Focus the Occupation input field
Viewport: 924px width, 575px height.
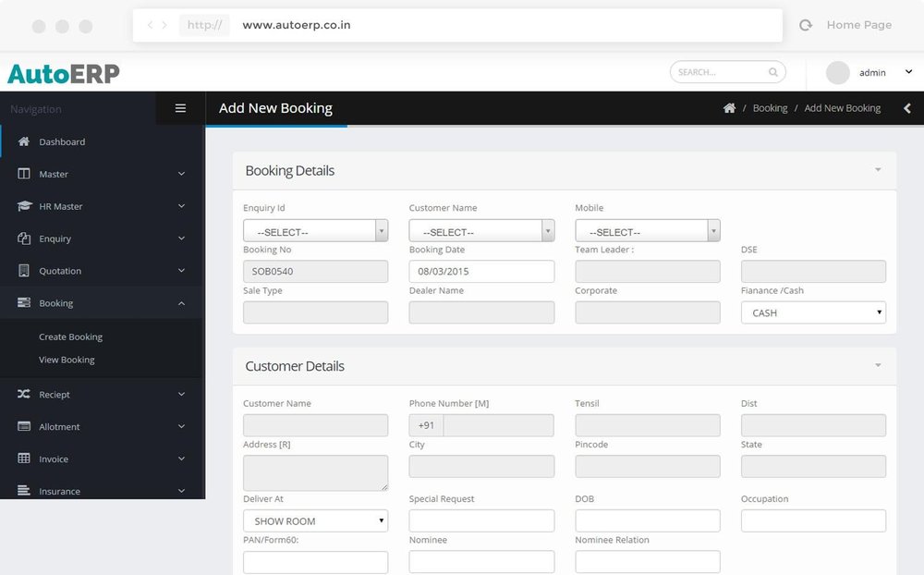pyautogui.click(x=813, y=520)
